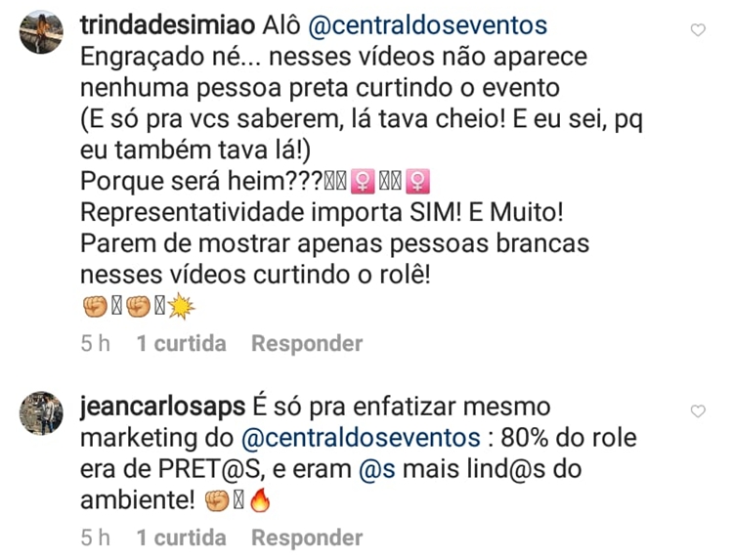Reply to jeancarlosaps's comment via Responder
Image resolution: width=733 pixels, height=560 pixels.
coord(307,538)
